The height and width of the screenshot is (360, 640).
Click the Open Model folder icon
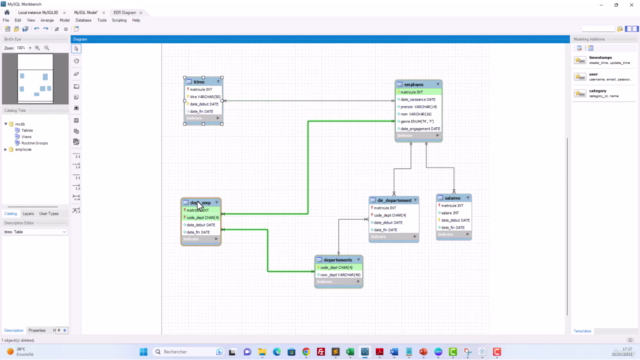16,29
